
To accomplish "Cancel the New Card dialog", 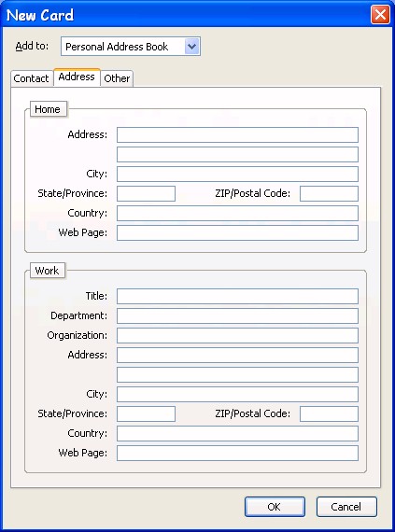I will click(346, 507).
